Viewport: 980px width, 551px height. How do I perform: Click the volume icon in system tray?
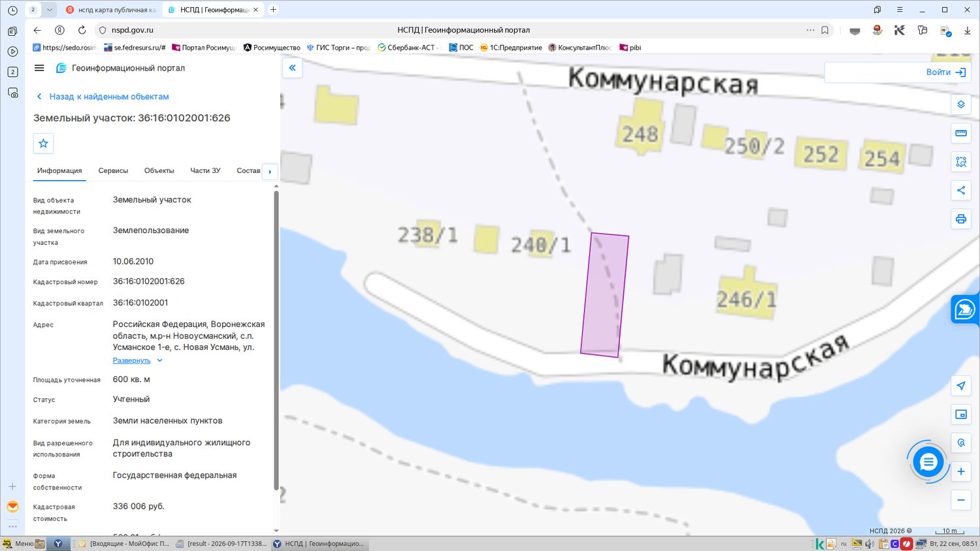[x=870, y=543]
